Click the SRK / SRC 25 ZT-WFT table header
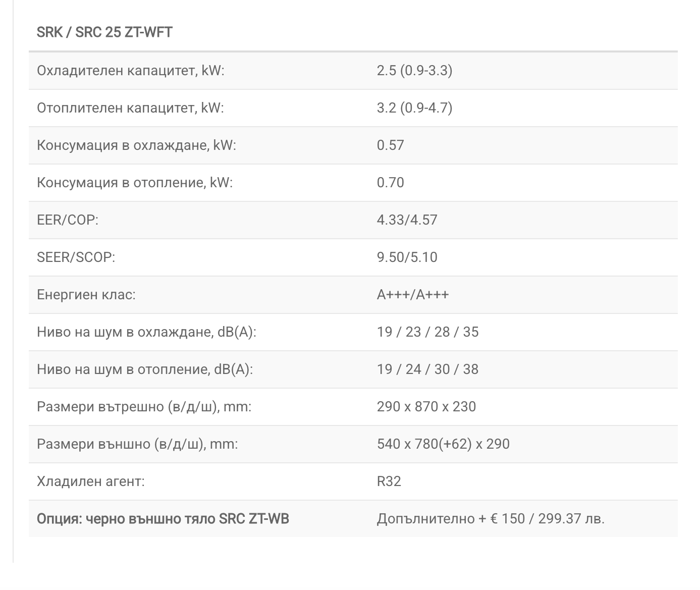 pos(104,32)
